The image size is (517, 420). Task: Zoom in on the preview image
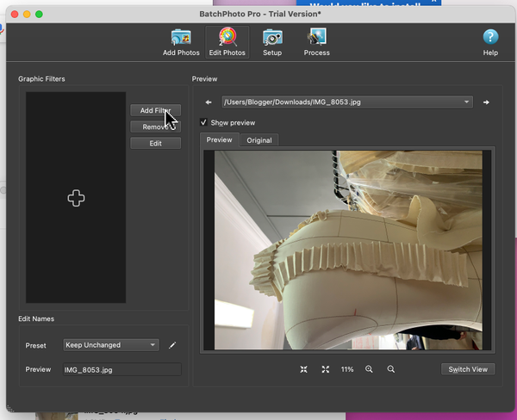coord(369,369)
